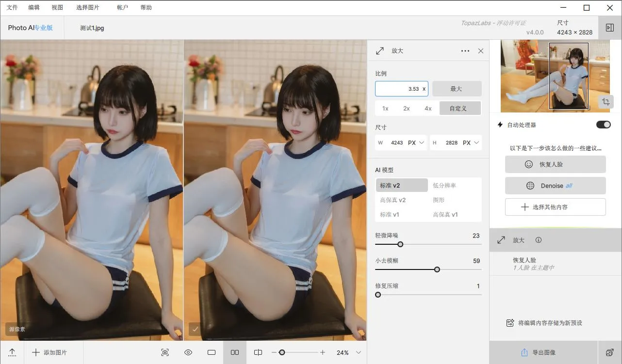This screenshot has width=622, height=364.
Task: Collapse the right side panel
Action: tap(610, 28)
